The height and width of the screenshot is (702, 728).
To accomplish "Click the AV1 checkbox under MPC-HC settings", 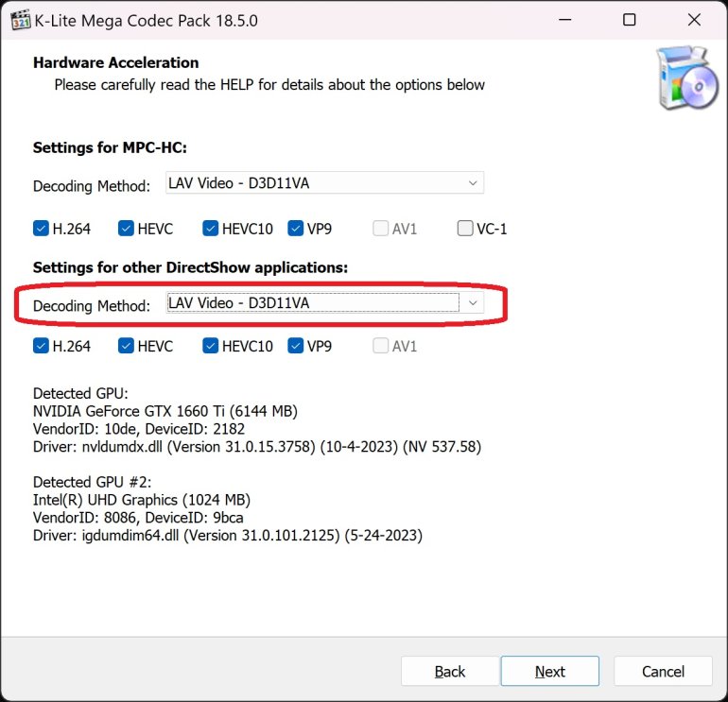I will pyautogui.click(x=380, y=228).
